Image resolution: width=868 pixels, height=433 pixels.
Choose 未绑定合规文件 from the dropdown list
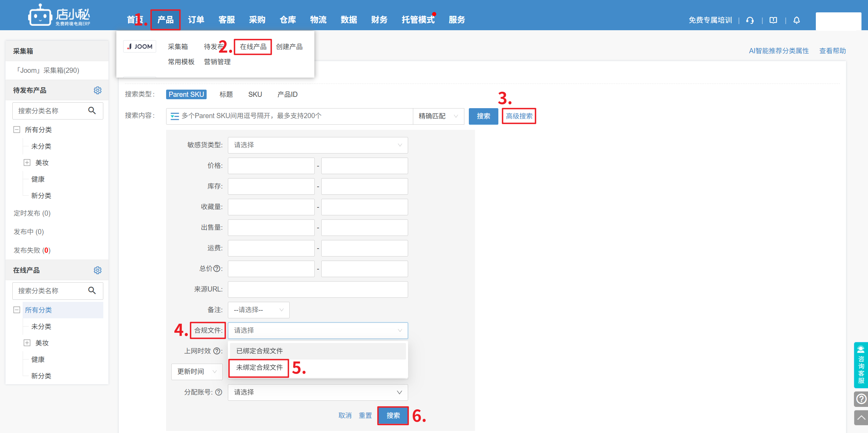point(259,367)
